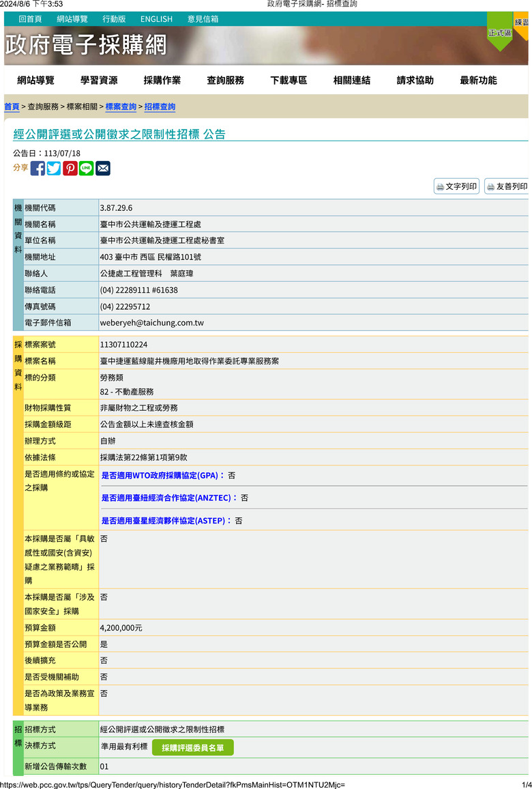Screen dimensions: 532x789
Task: Click the 臺紐經濟合作協定(ANZTEC) link
Action: [169, 498]
